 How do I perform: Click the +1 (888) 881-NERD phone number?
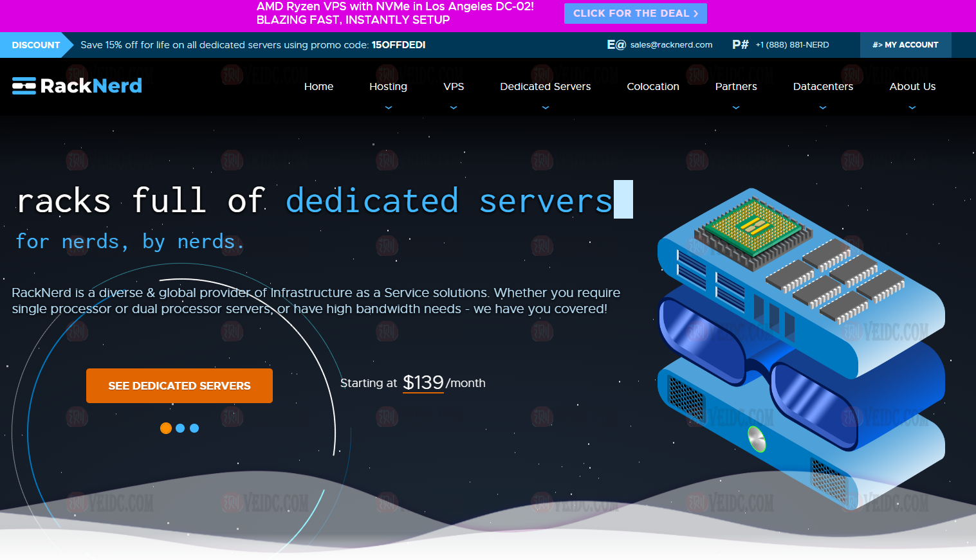coord(792,45)
